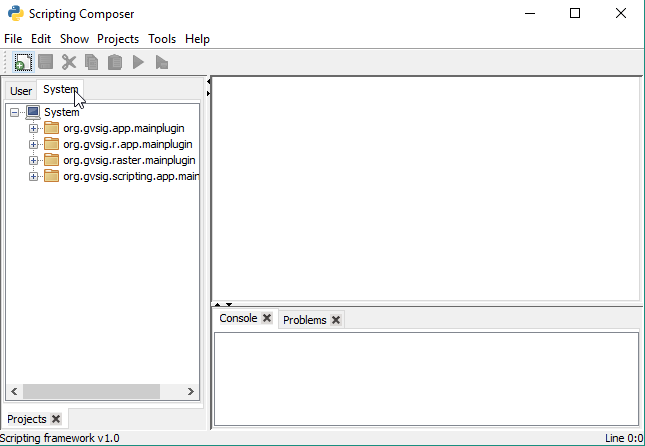Click the horizontal scrollbar in project tree
The width and height of the screenshot is (645, 446).
pos(92,392)
